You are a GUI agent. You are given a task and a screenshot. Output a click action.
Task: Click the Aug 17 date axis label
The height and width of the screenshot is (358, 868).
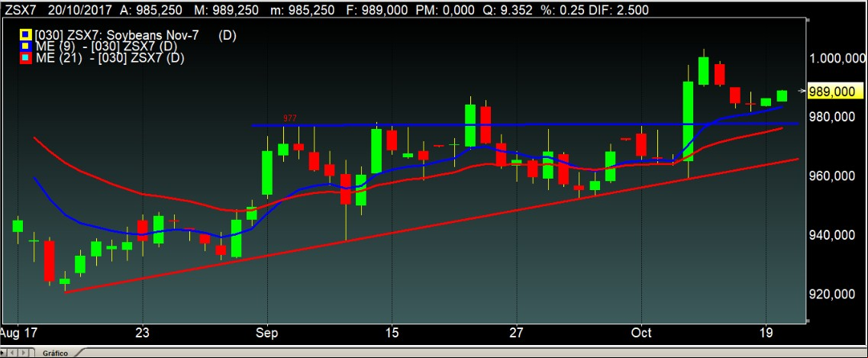coord(18,334)
